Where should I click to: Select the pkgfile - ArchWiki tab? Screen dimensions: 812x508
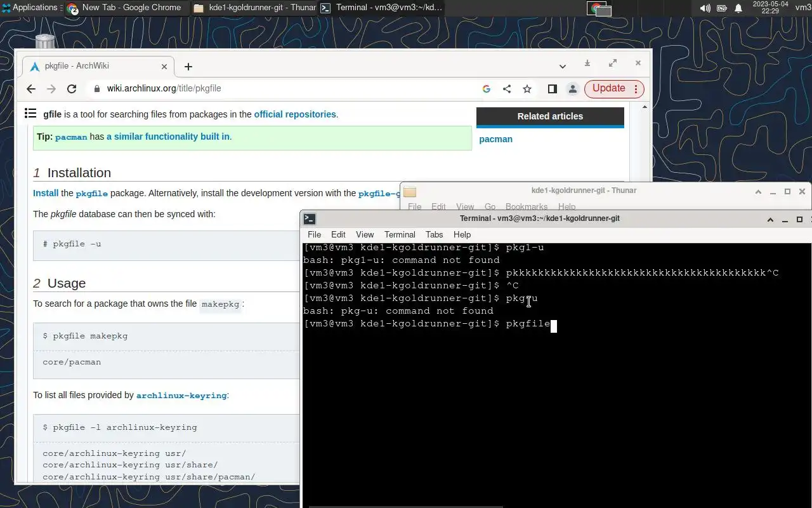click(x=98, y=66)
